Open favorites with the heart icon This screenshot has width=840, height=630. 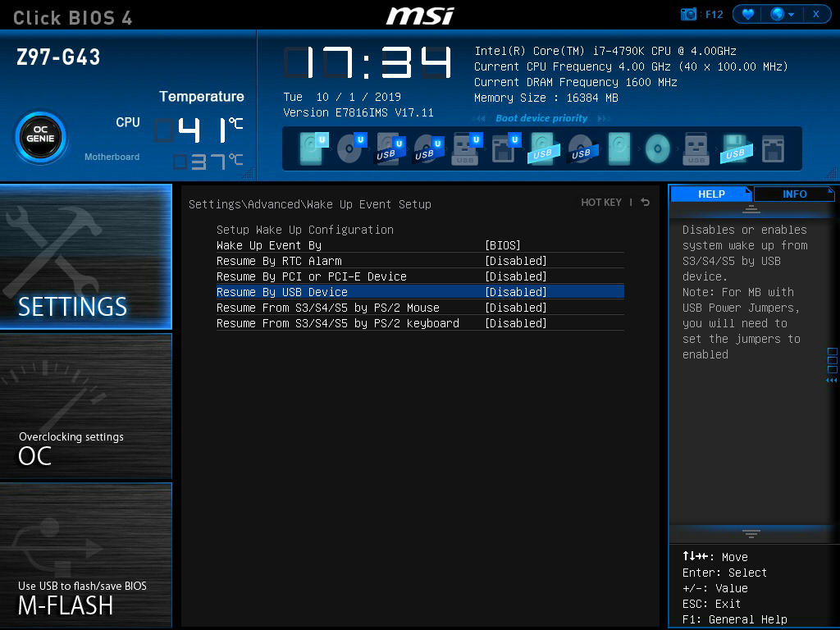[x=748, y=15]
